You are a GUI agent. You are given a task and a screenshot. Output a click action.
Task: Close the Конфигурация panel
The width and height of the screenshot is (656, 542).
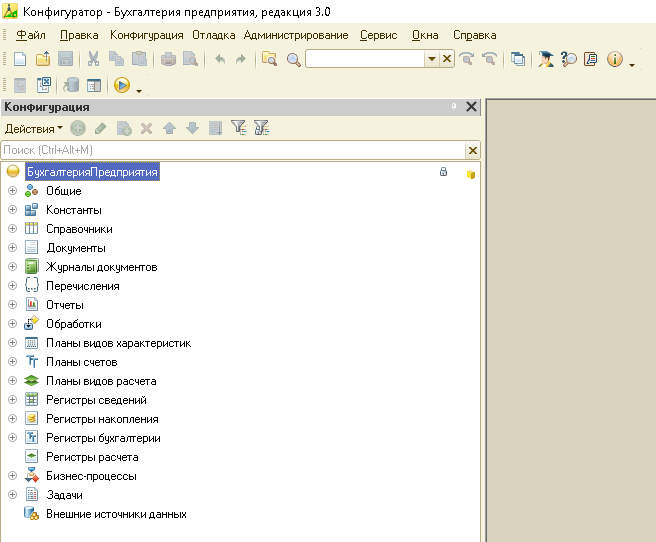pyautogui.click(x=472, y=107)
